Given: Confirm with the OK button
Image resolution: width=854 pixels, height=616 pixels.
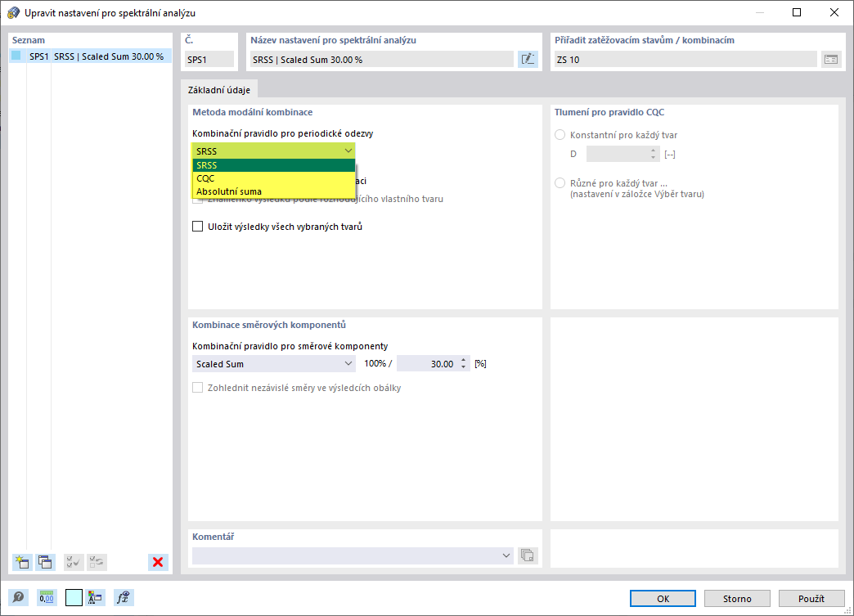Looking at the screenshot, I should point(663,599).
